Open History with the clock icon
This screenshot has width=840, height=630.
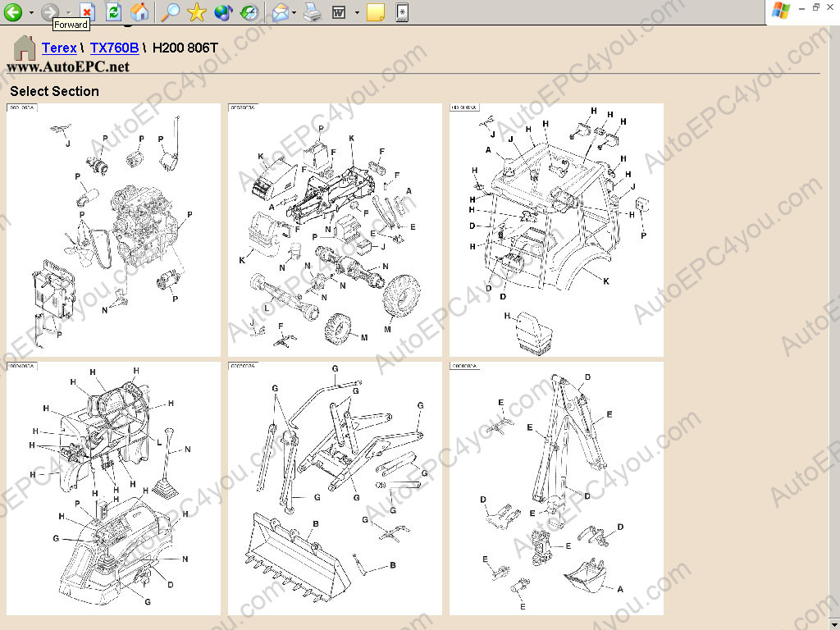(249, 11)
